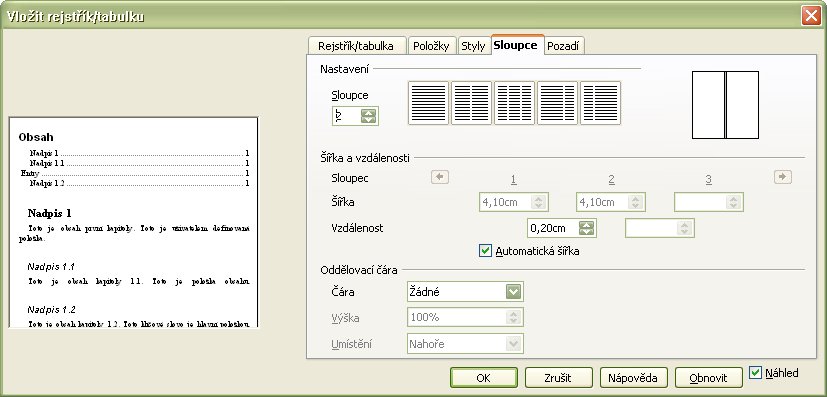
Task: Click the column number 1 label
Action: (513, 180)
